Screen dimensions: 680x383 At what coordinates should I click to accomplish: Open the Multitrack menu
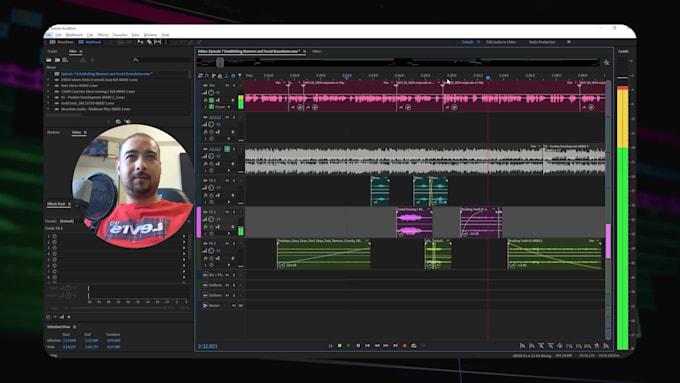(74, 35)
